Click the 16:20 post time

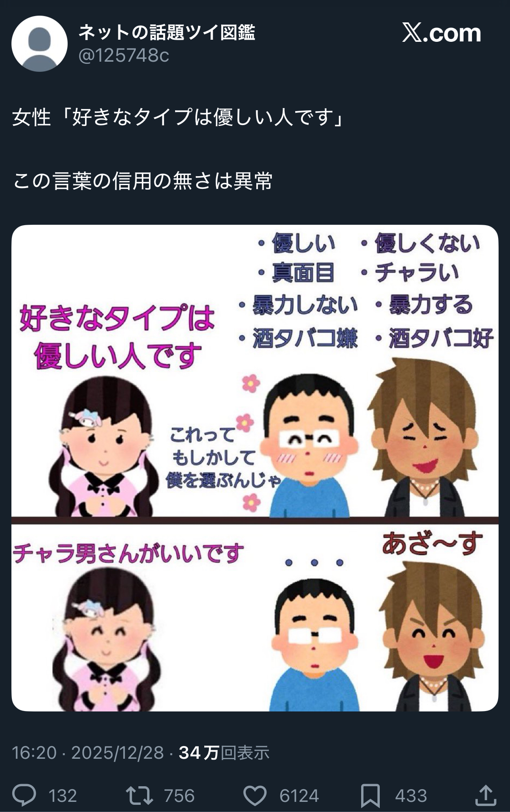click(34, 752)
